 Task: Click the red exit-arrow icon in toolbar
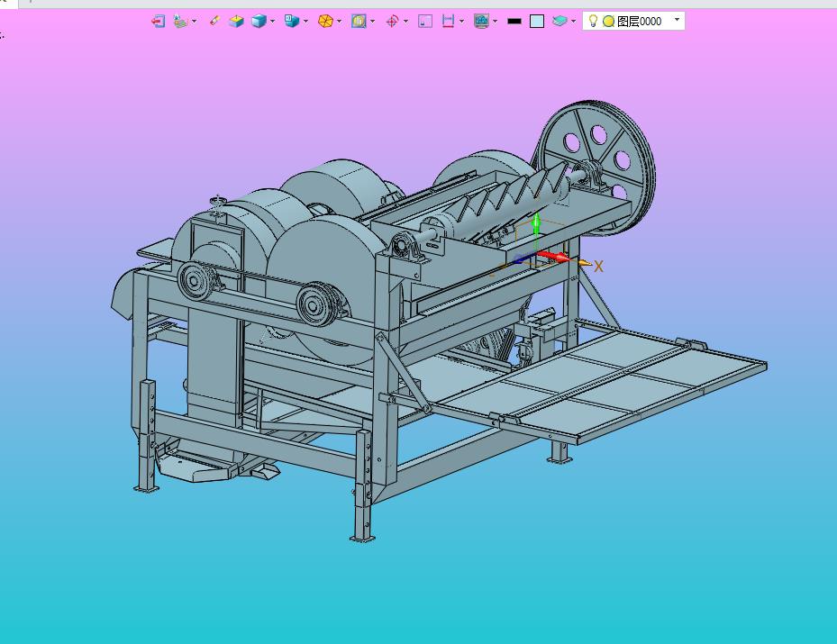(159, 21)
